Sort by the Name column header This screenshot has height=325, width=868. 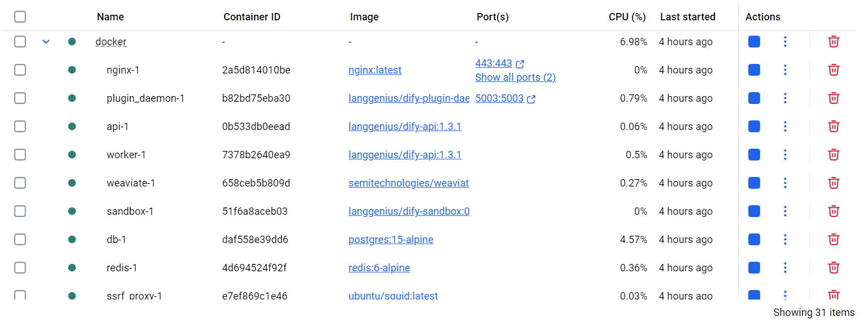110,17
